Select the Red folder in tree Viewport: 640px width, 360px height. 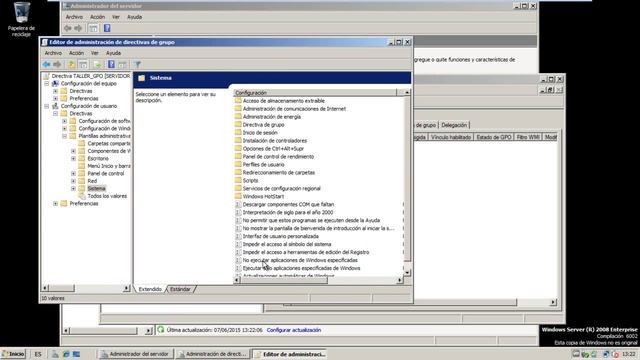click(92, 181)
